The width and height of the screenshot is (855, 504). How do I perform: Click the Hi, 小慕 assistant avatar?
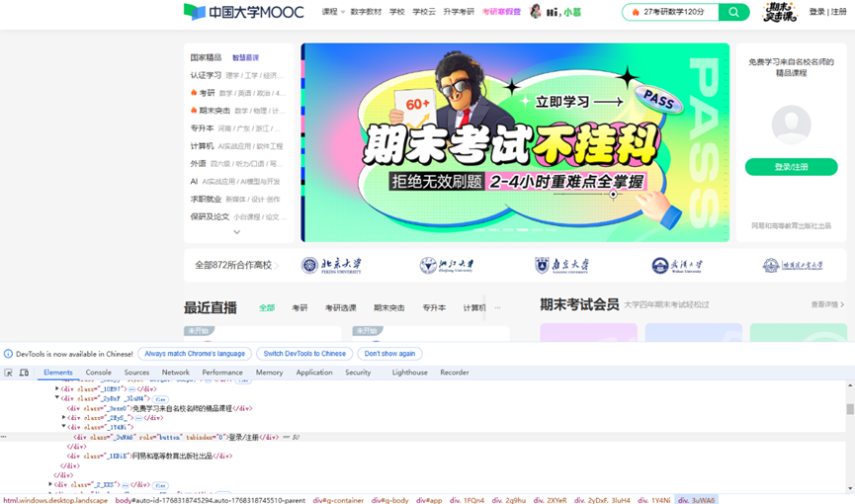[536, 11]
